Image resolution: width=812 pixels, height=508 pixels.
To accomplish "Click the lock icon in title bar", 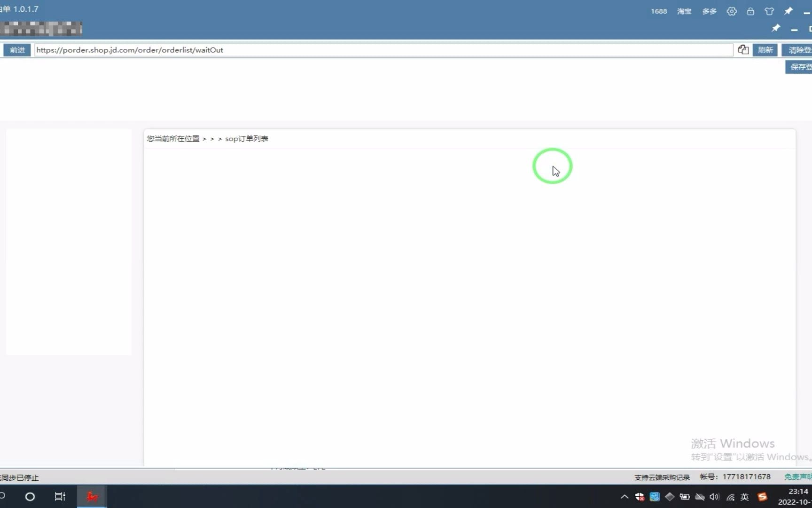I will (x=750, y=11).
